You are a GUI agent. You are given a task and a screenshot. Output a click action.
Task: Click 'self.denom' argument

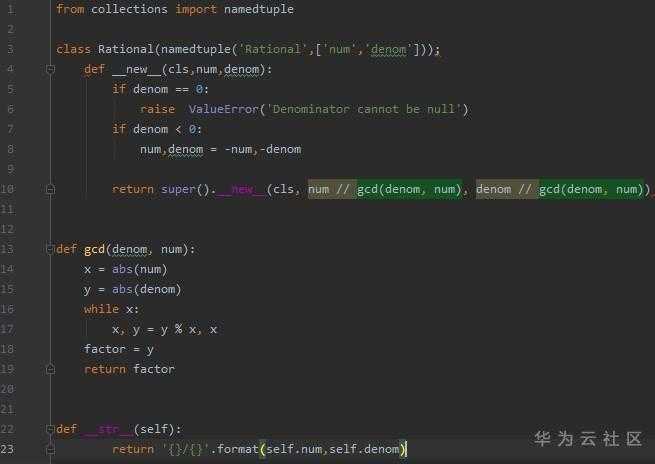tap(364, 449)
